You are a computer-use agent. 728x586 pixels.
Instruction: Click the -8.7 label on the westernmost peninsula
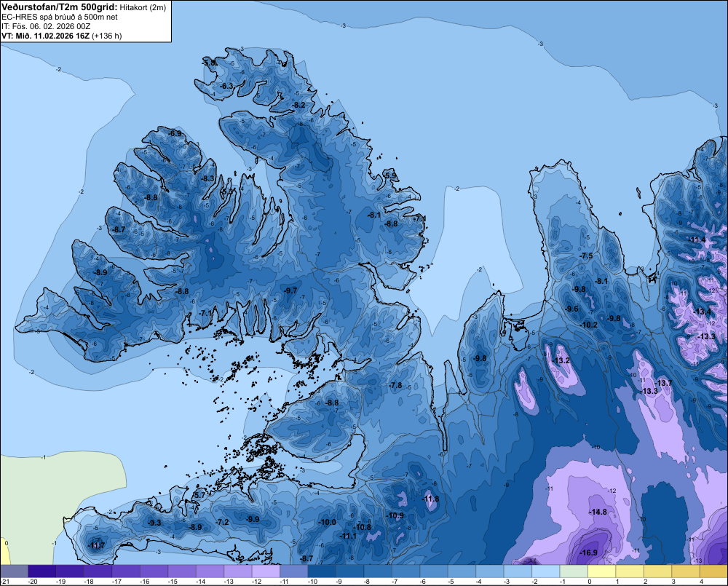pyautogui.click(x=119, y=229)
